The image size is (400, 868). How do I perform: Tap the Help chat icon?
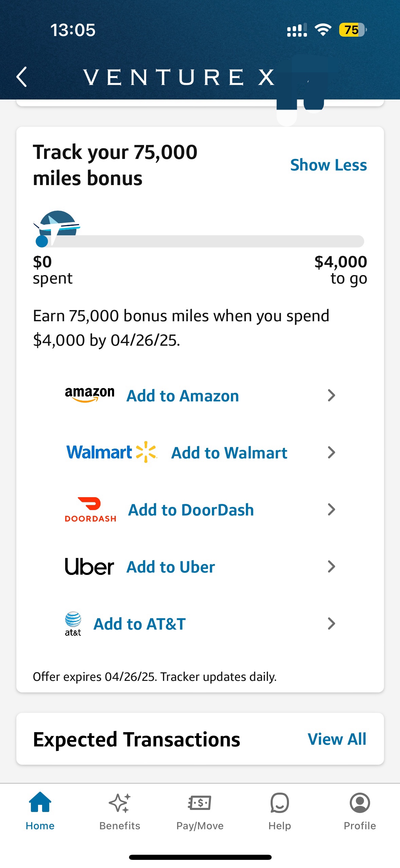point(279,803)
